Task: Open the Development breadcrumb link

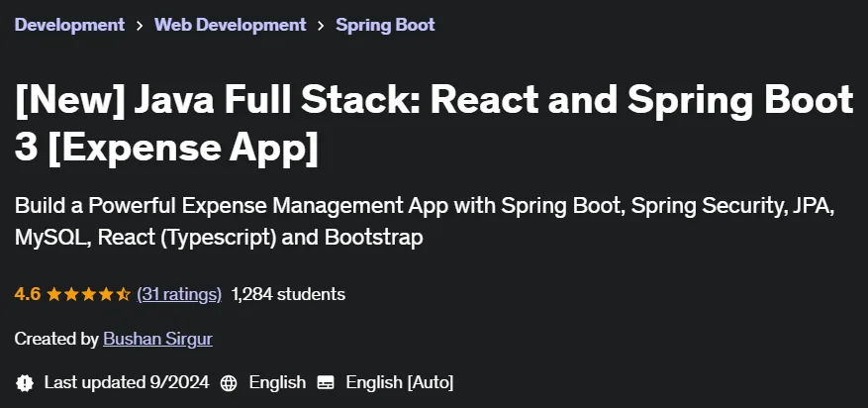Action: pyautogui.click(x=69, y=25)
